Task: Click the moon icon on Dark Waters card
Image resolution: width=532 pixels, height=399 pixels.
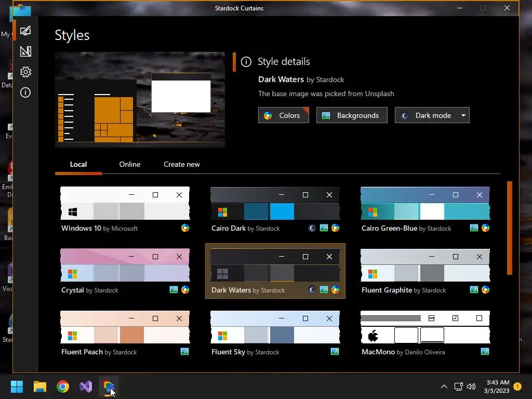Action: (x=312, y=290)
